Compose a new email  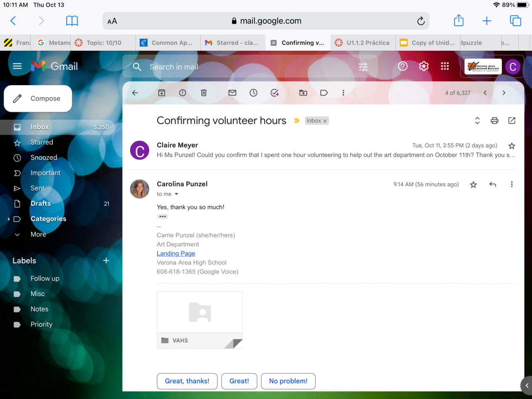(38, 99)
